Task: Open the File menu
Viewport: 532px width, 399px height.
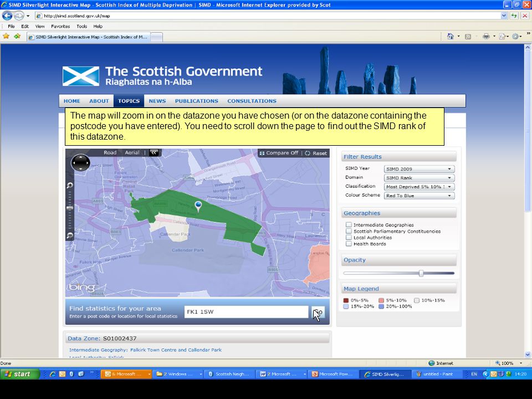Action: (x=11, y=26)
